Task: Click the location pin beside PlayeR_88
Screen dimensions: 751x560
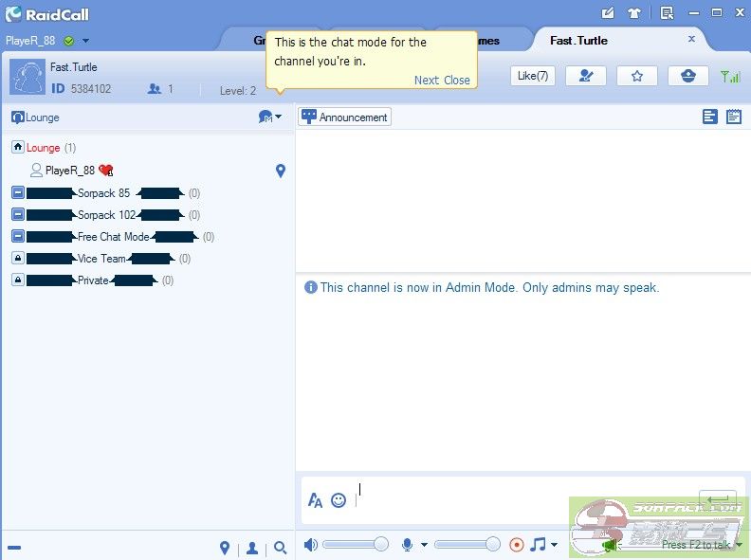Action: (x=281, y=171)
